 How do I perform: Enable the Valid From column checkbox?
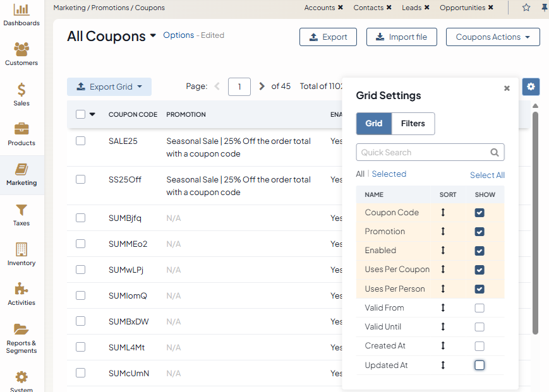pyautogui.click(x=480, y=308)
